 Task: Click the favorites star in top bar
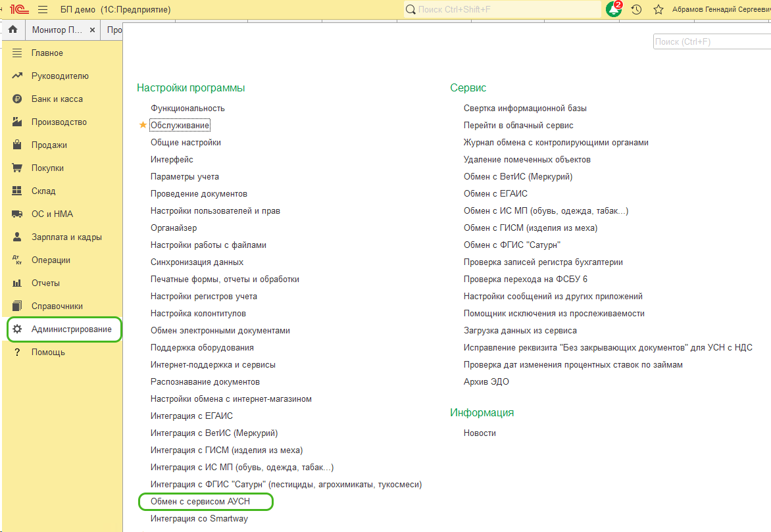coord(658,10)
